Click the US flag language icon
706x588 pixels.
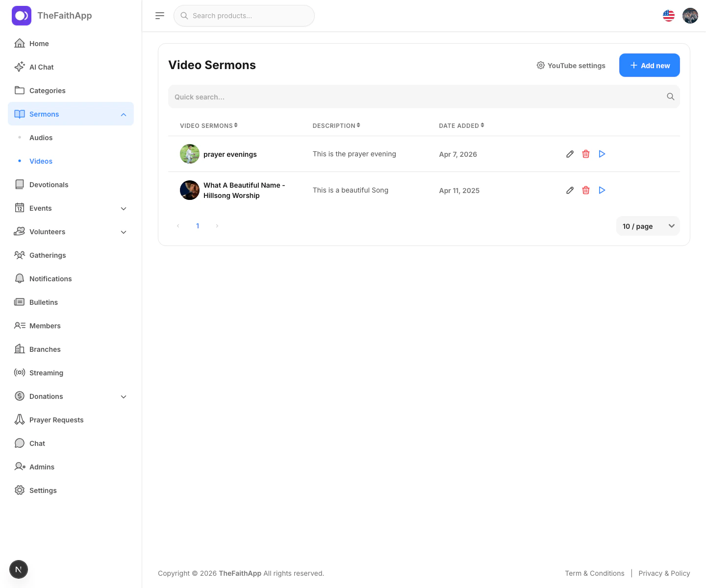click(669, 16)
